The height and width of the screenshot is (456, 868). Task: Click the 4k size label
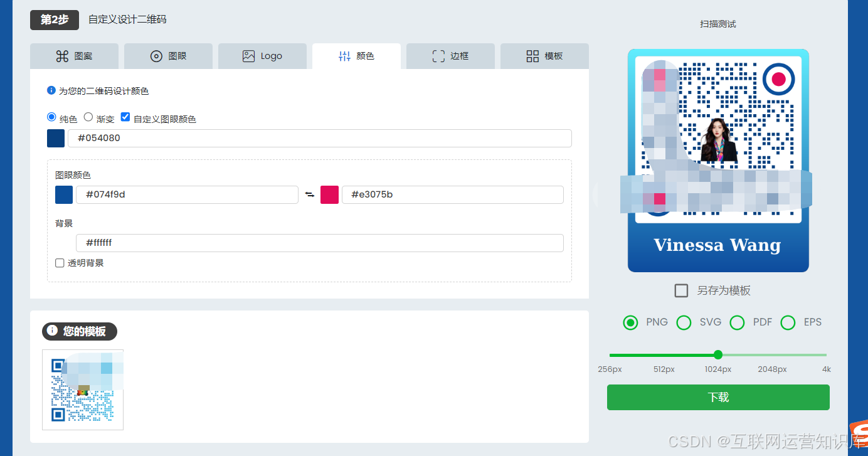pyautogui.click(x=827, y=369)
